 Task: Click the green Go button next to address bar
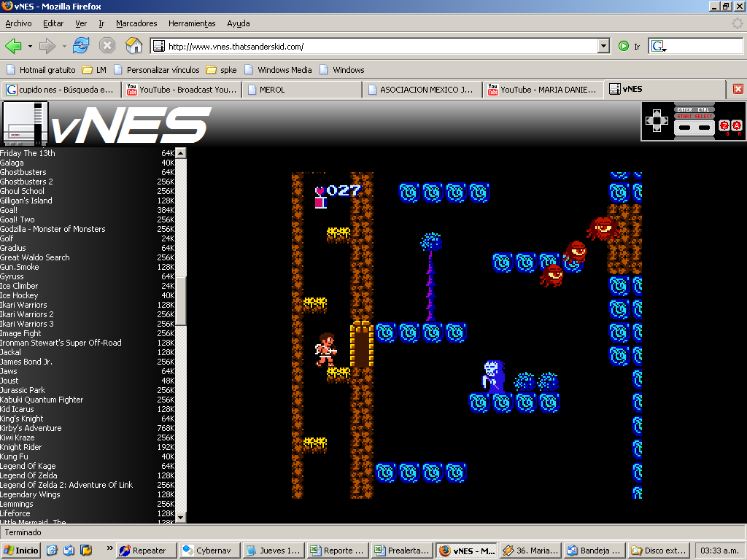click(x=623, y=46)
